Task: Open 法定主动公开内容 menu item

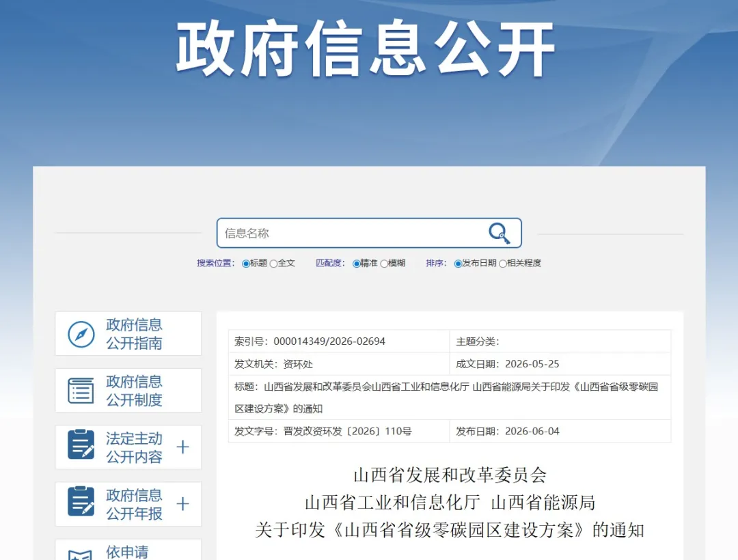Action: coord(128,447)
